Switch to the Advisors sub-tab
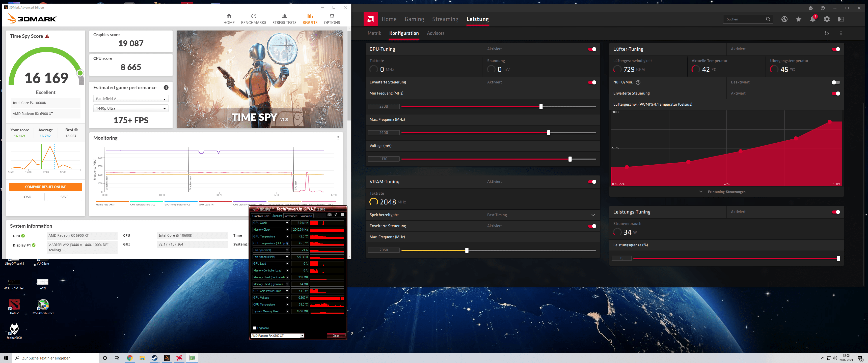The width and height of the screenshot is (868, 363). 435,33
